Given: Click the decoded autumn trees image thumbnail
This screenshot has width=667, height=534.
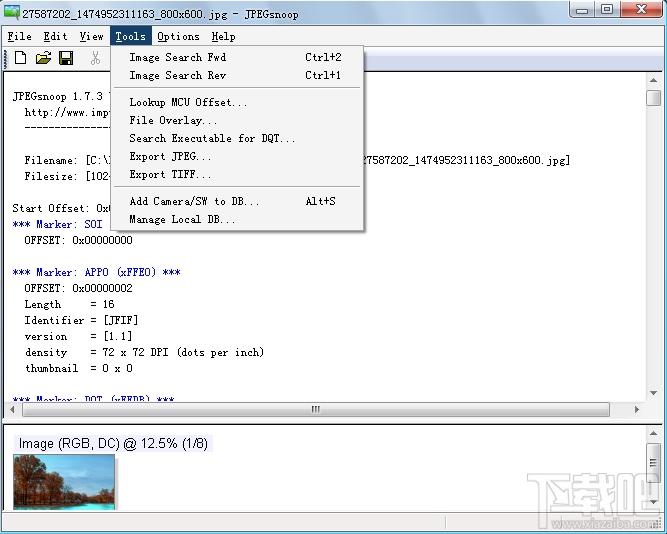Looking at the screenshot, I should click(x=64, y=482).
